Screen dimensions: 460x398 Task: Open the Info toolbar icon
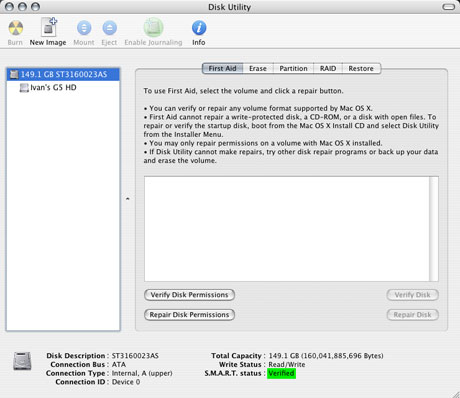pyautogui.click(x=199, y=28)
